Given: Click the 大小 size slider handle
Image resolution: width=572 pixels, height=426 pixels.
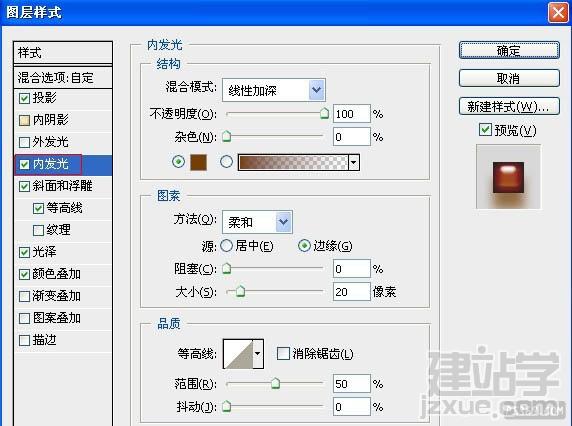Looking at the screenshot, I should [240, 291].
